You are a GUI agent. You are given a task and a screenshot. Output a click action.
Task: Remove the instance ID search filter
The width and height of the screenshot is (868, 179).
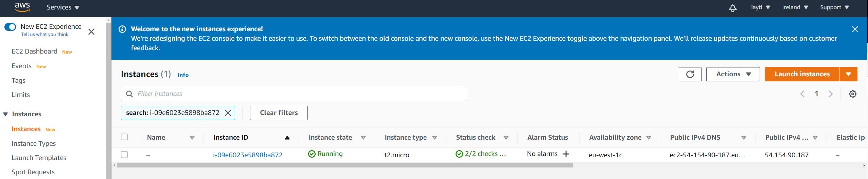tap(228, 113)
